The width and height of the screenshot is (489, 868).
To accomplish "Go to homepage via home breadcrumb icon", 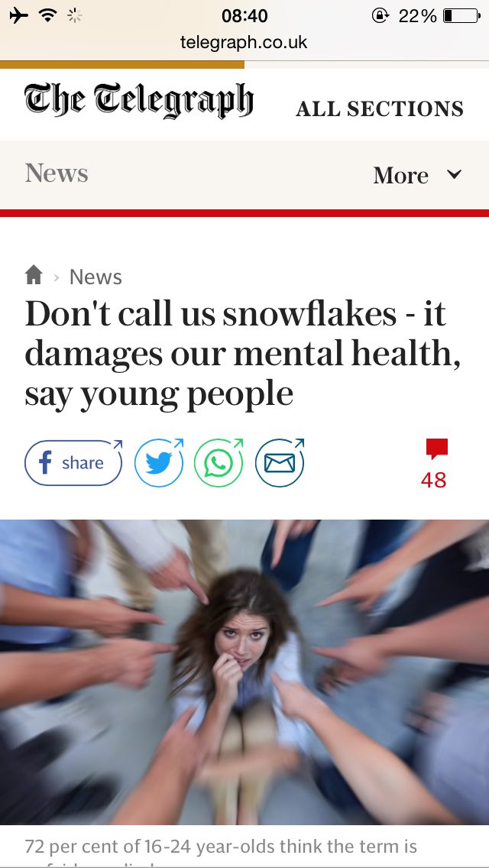I will coord(34,275).
